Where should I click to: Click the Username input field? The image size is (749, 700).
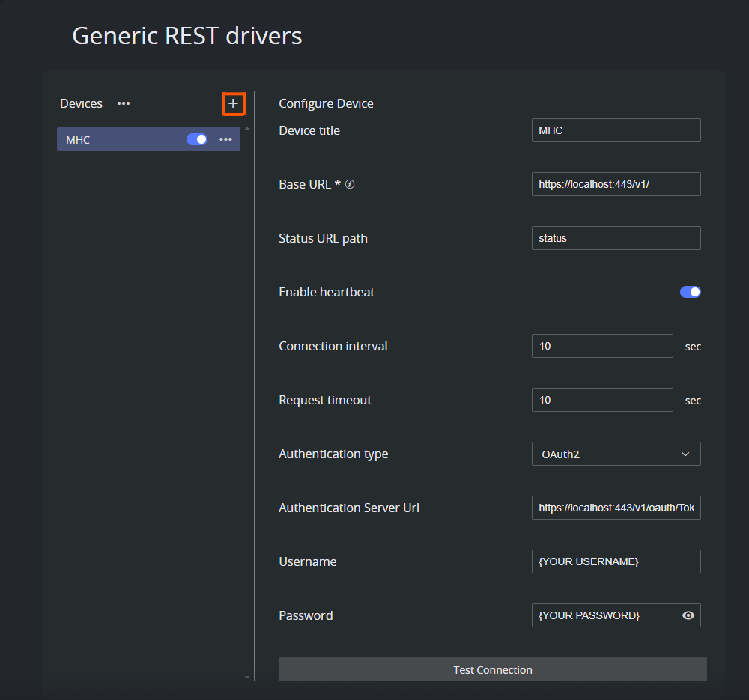pyautogui.click(x=616, y=561)
